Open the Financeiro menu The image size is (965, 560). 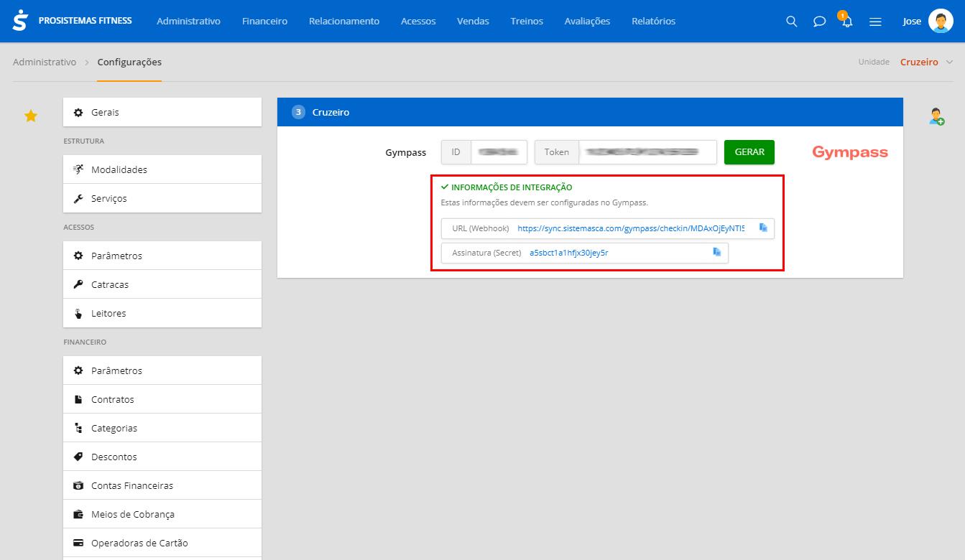264,22
